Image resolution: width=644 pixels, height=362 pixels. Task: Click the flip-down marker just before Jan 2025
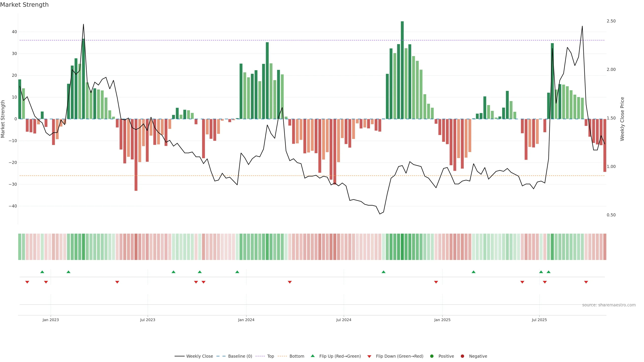pyautogui.click(x=436, y=282)
